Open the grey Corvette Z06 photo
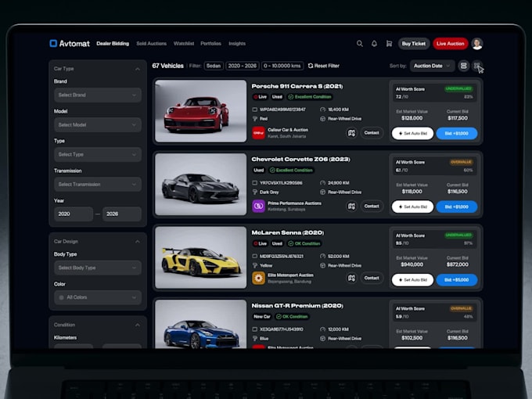Image resolution: width=532 pixels, height=399 pixels. pos(201,184)
